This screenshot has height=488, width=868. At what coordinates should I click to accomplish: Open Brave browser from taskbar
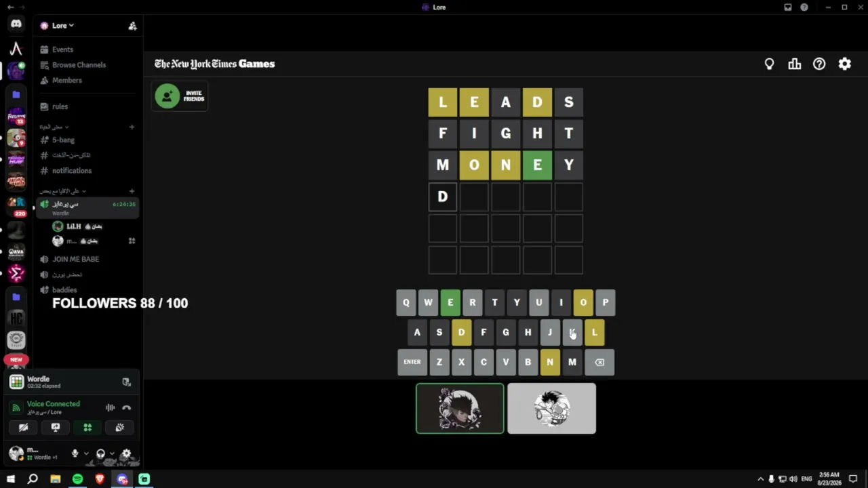pos(100,479)
